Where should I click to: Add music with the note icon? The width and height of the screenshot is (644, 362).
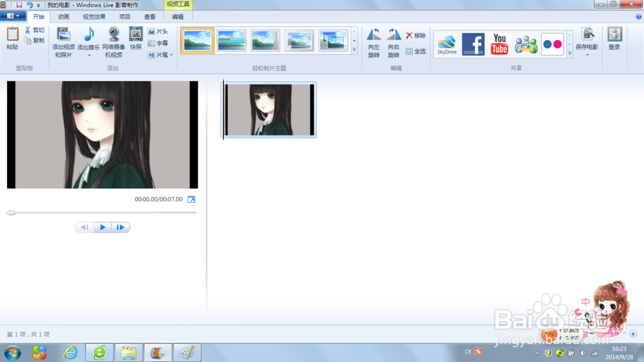coord(89,35)
